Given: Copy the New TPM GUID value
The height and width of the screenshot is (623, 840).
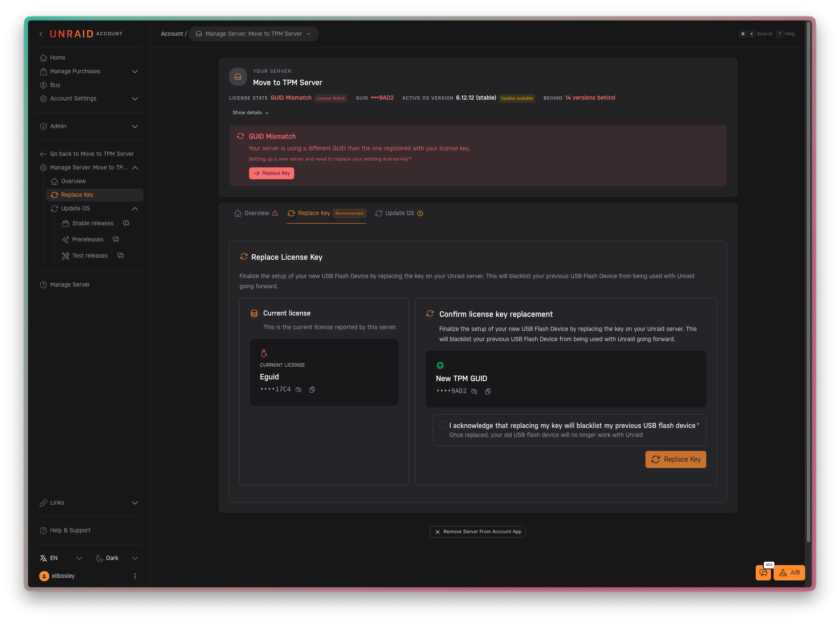Looking at the screenshot, I should [488, 391].
